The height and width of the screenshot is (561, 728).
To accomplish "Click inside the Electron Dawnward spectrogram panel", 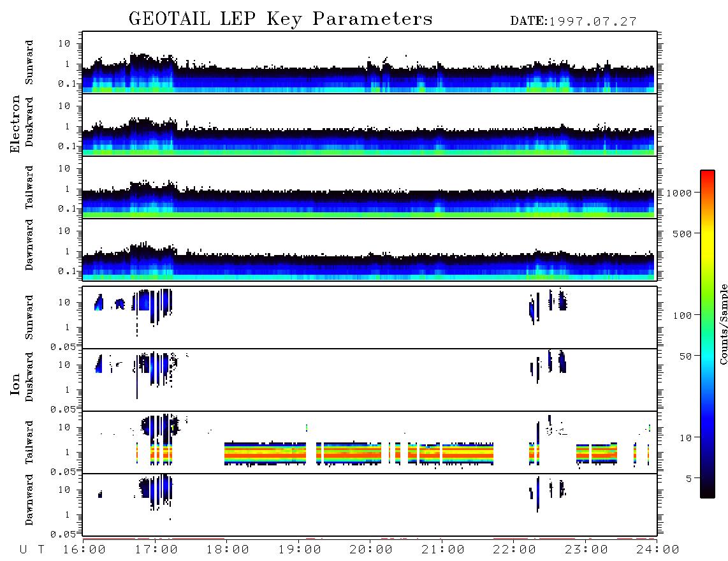I will coord(370,249).
